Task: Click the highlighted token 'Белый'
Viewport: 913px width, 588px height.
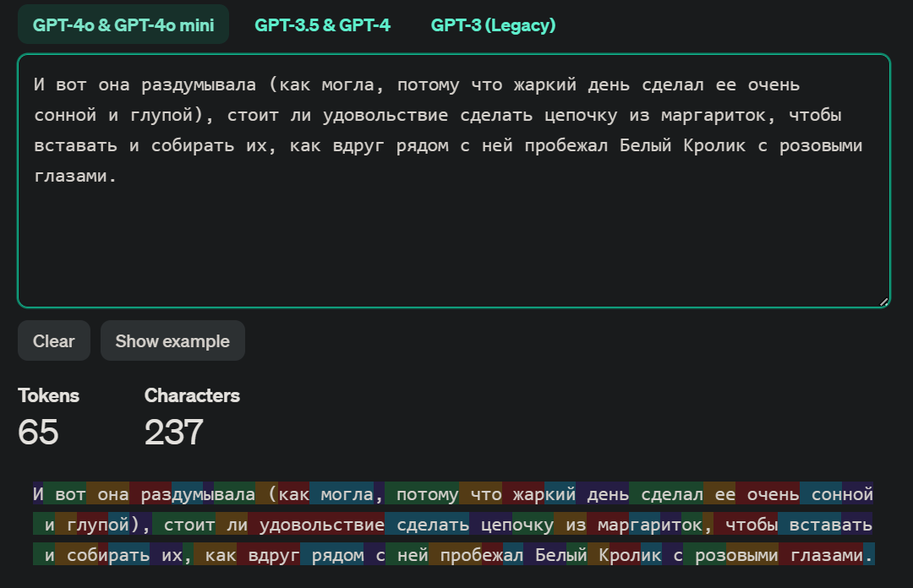Action: tap(555, 555)
